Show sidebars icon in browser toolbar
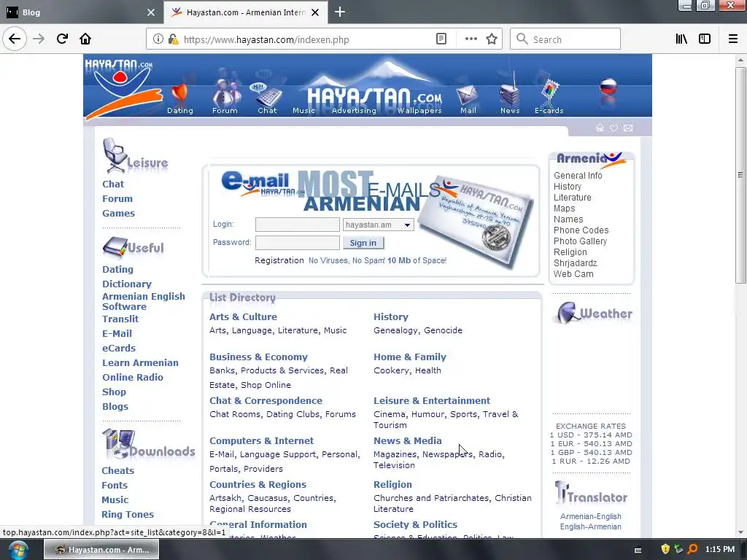This screenshot has height=560, width=747. [x=705, y=39]
